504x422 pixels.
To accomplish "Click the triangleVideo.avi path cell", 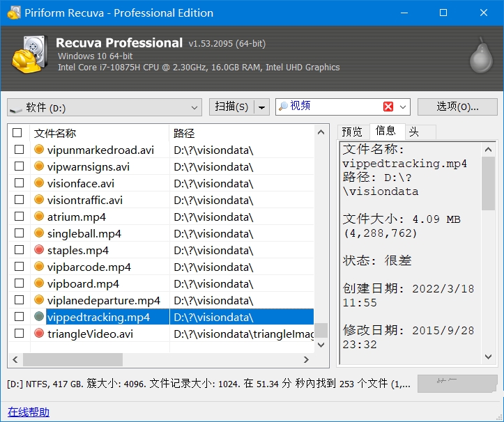I will point(241,334).
